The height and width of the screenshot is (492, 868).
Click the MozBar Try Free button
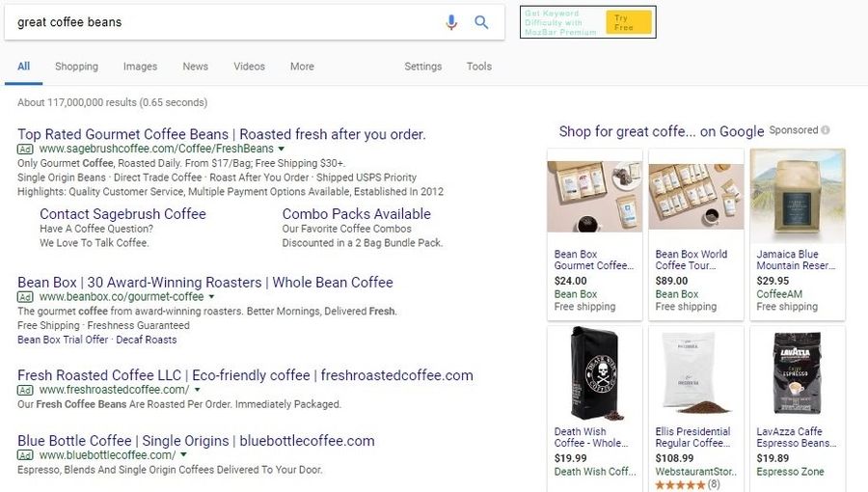tap(628, 22)
